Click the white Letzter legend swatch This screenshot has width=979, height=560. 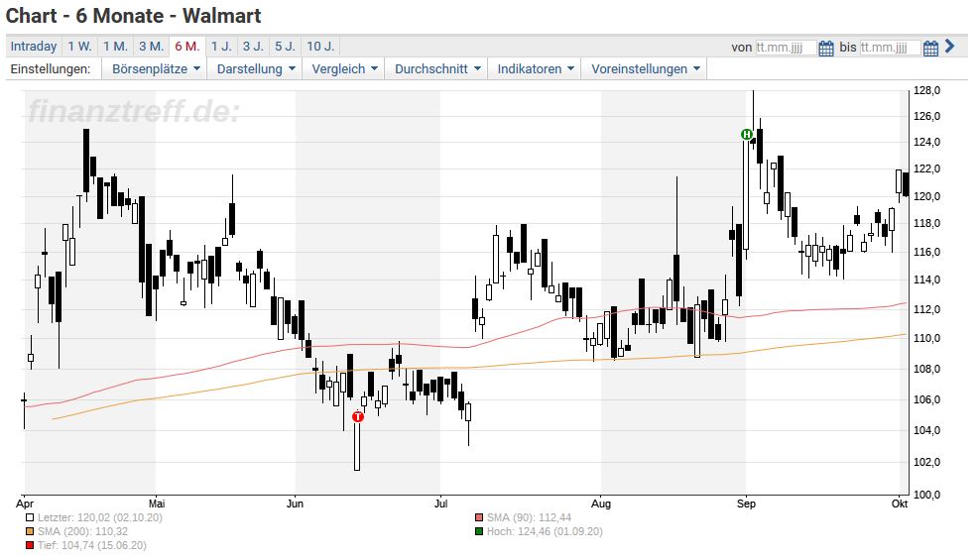(30, 517)
